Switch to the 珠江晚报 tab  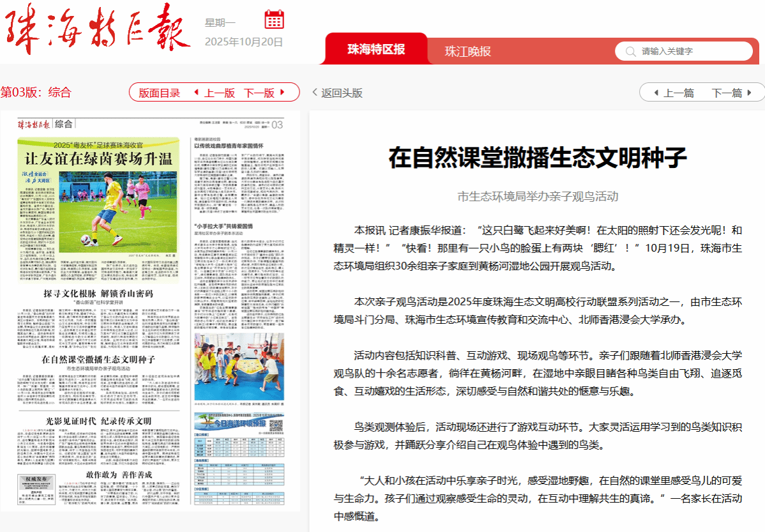pos(467,51)
